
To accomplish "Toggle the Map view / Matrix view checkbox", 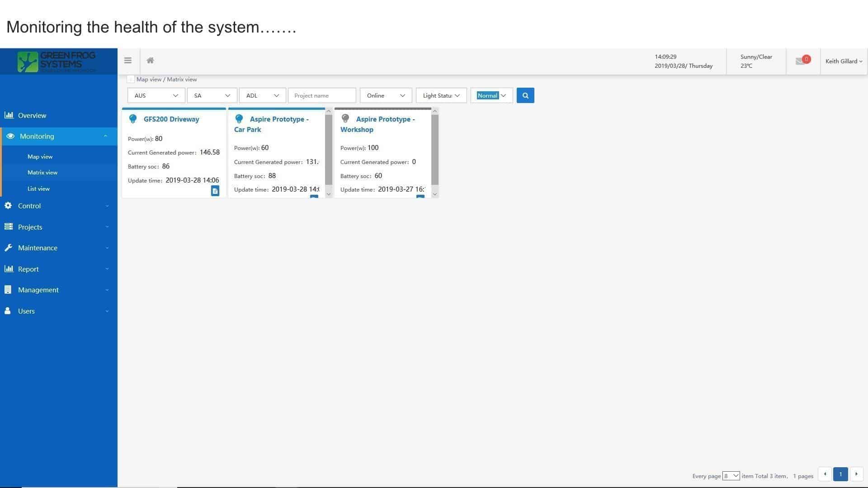I will (x=131, y=80).
